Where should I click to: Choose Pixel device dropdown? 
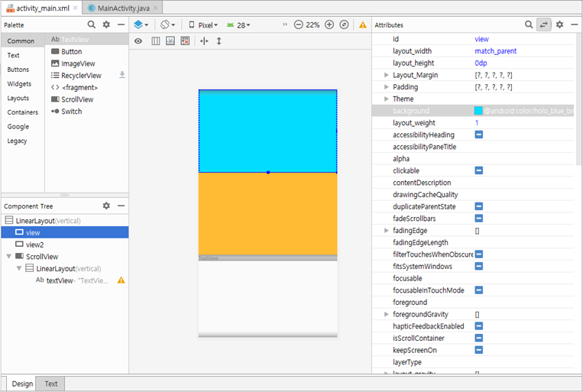coord(203,25)
